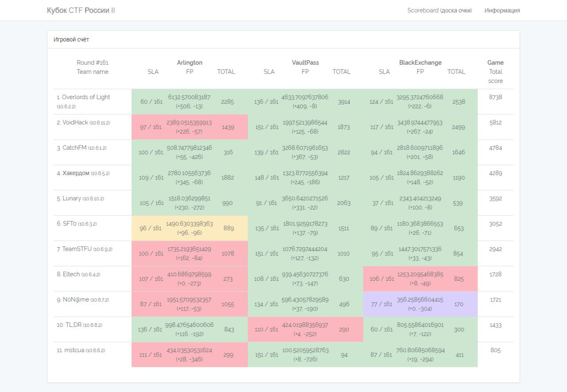Open the Кубок CTF России II home link

[x=81, y=10]
